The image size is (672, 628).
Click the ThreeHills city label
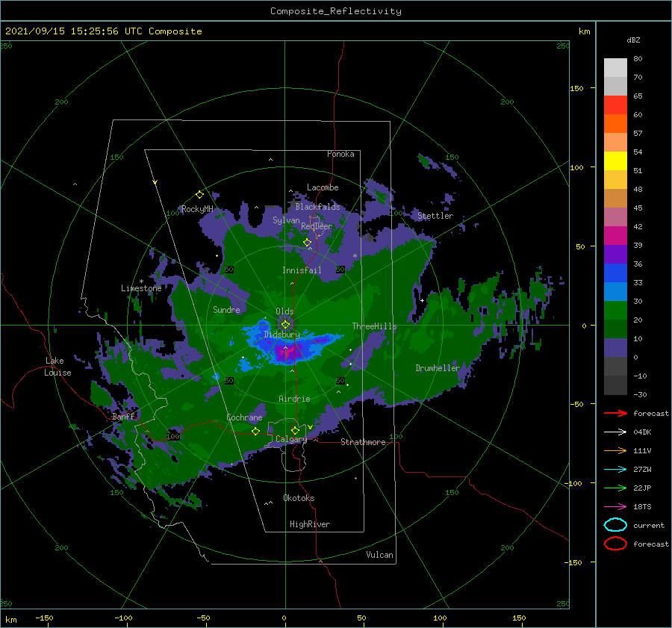click(375, 326)
